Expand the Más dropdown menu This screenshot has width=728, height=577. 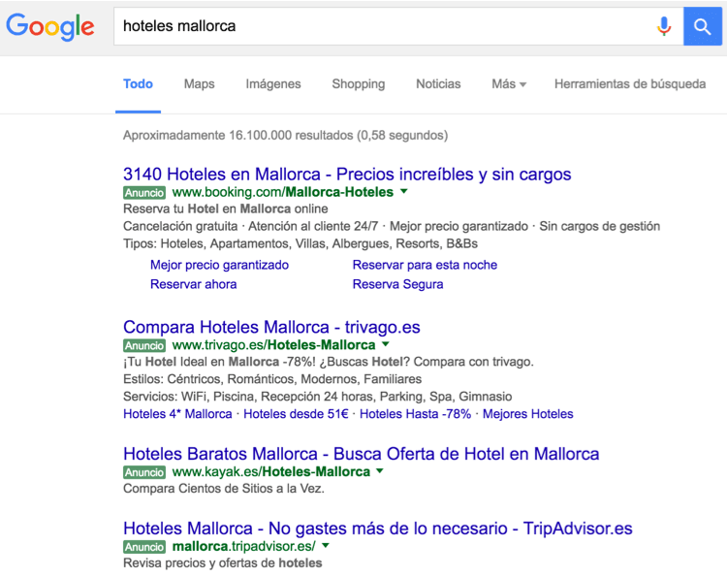tap(509, 84)
